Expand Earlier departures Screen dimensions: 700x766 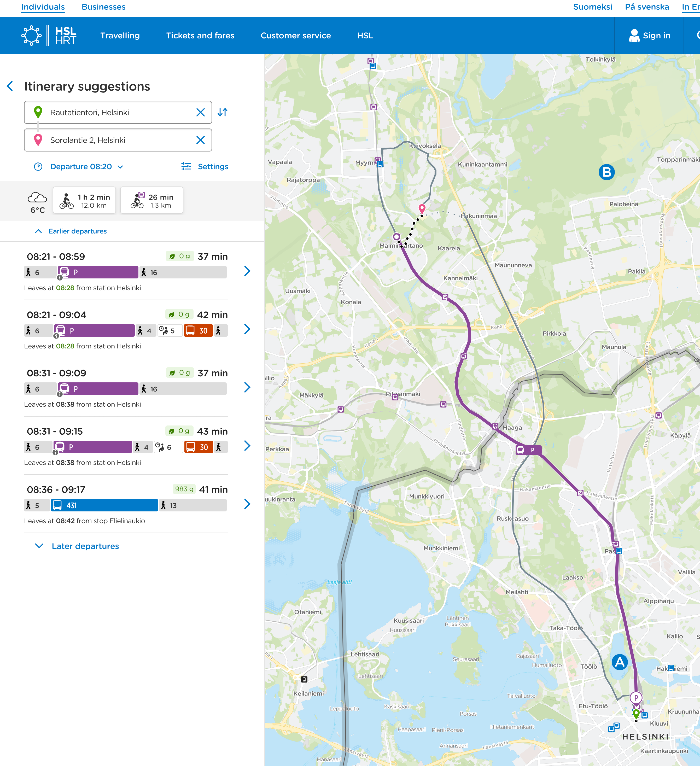[x=71, y=231]
